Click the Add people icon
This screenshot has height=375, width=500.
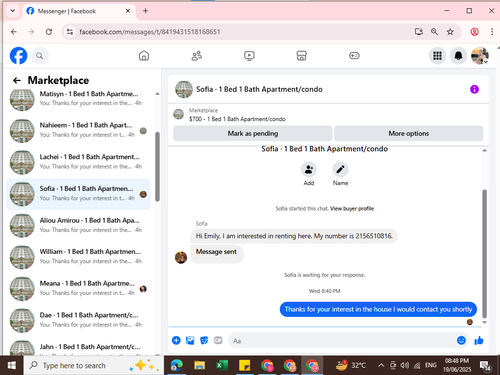309,169
